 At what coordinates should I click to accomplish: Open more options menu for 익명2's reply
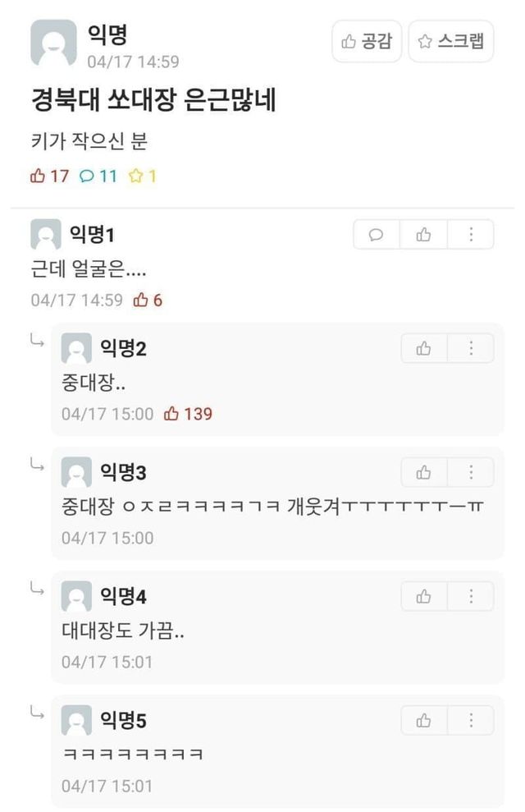click(x=471, y=349)
